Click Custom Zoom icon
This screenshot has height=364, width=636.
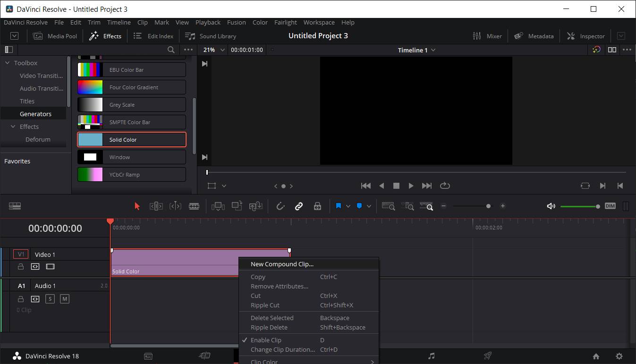pos(426,206)
